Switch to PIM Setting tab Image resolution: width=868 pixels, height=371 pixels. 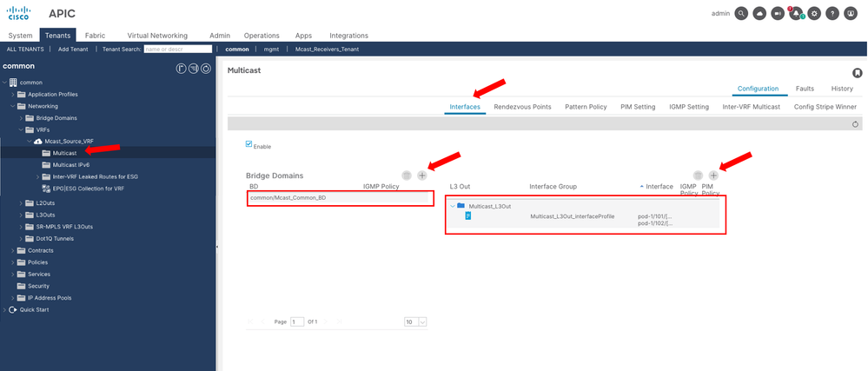[638, 107]
